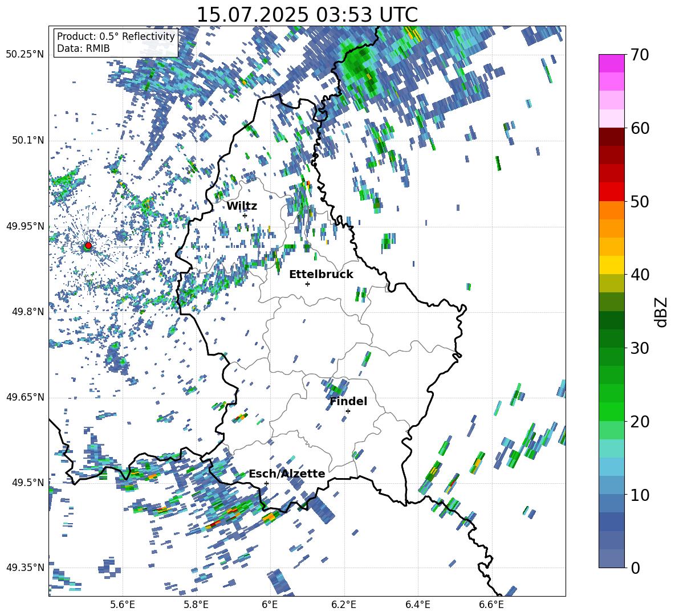Click the yellow colorbar segment above 40
The height and width of the screenshot is (616, 675).
(612, 265)
